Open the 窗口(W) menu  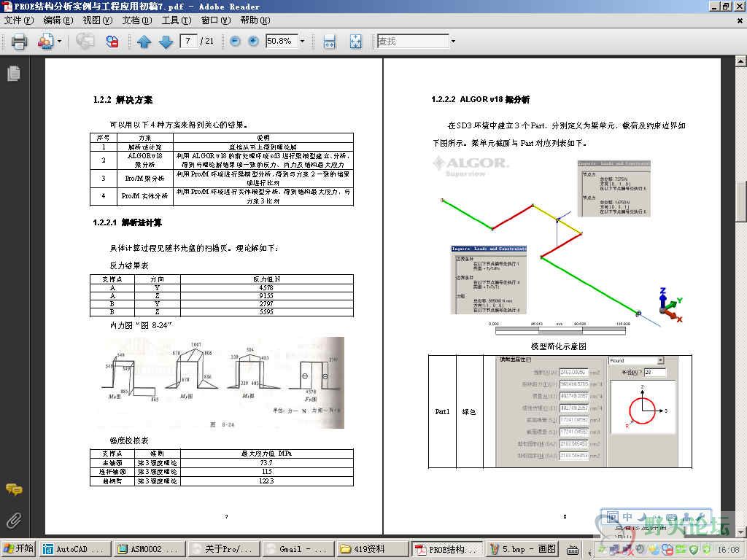click(x=215, y=20)
